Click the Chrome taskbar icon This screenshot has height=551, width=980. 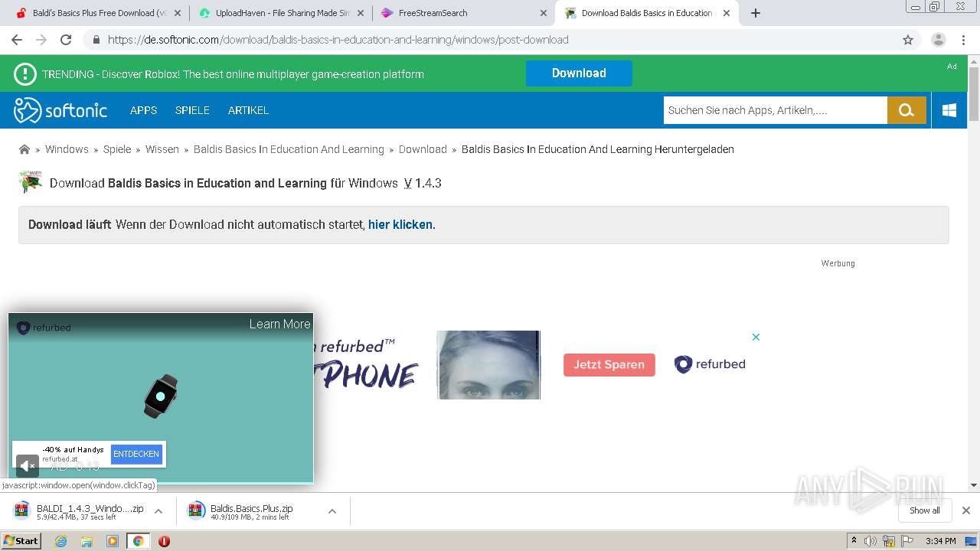(x=138, y=541)
